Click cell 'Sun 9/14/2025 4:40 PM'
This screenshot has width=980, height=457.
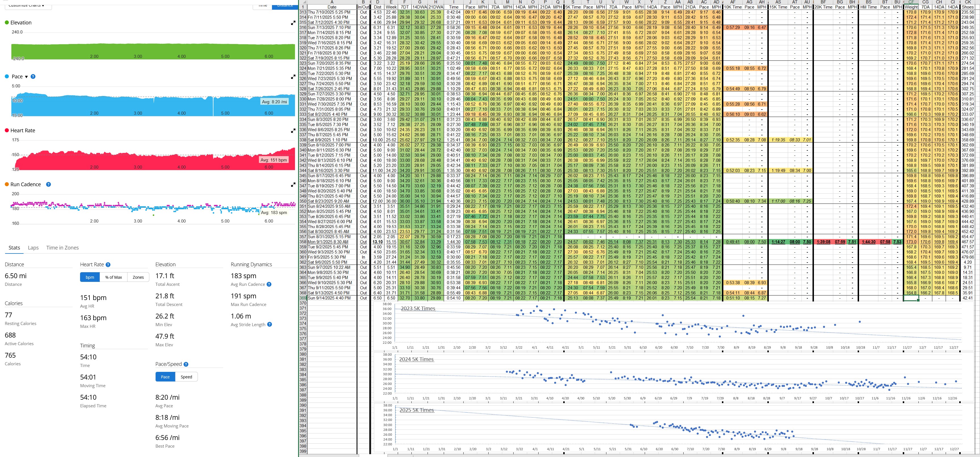[332, 298]
